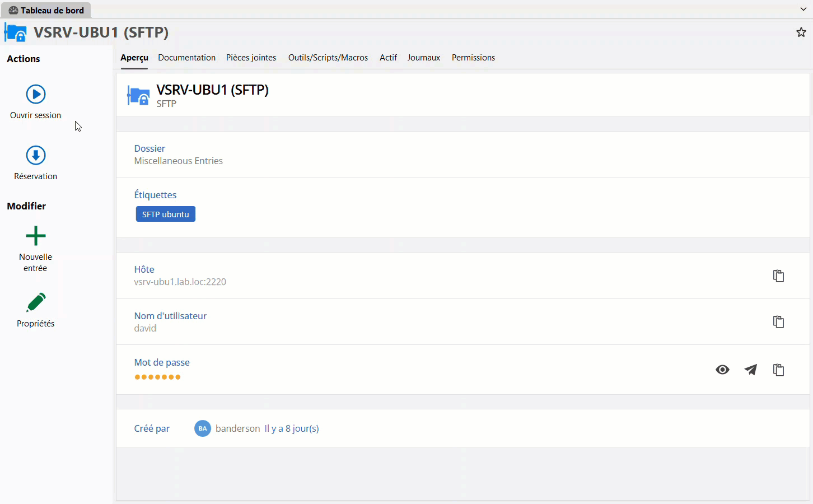Open the Étiquettes section header

point(155,194)
